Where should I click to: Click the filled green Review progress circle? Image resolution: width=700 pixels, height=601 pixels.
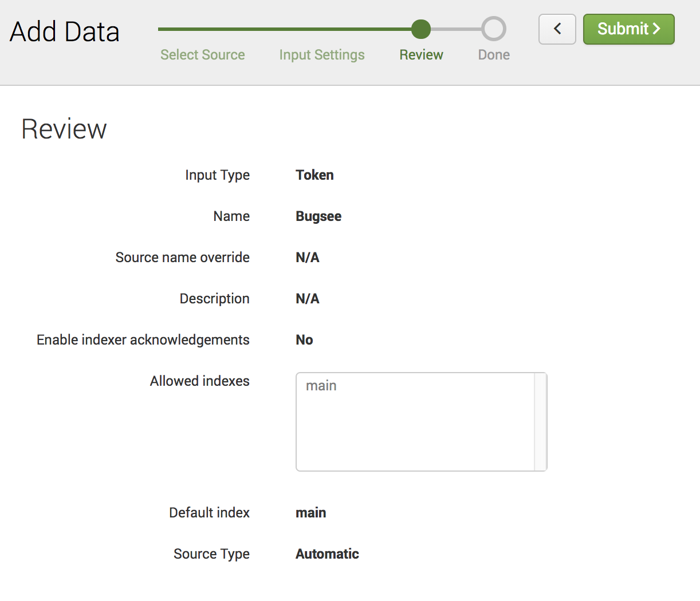tap(421, 29)
